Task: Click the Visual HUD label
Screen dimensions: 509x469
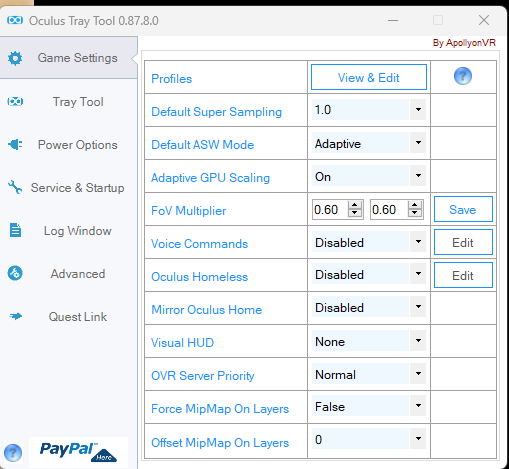Action: pyautogui.click(x=182, y=343)
